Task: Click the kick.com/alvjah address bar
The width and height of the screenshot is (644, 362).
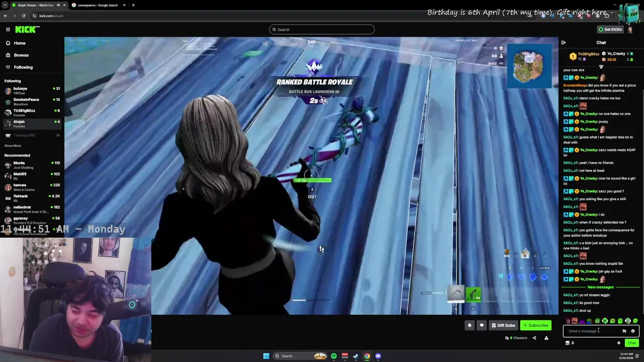Action: (x=52, y=16)
